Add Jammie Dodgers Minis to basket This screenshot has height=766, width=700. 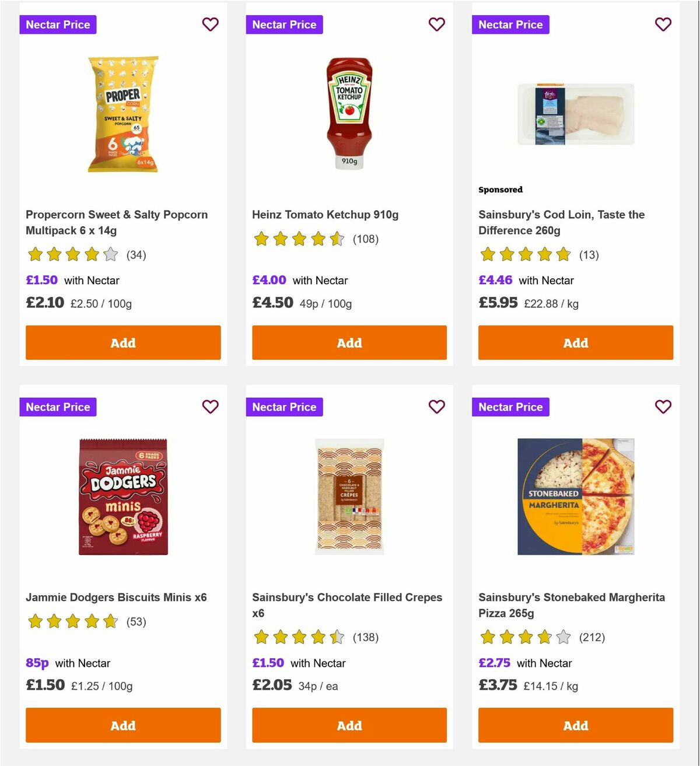[x=123, y=725]
